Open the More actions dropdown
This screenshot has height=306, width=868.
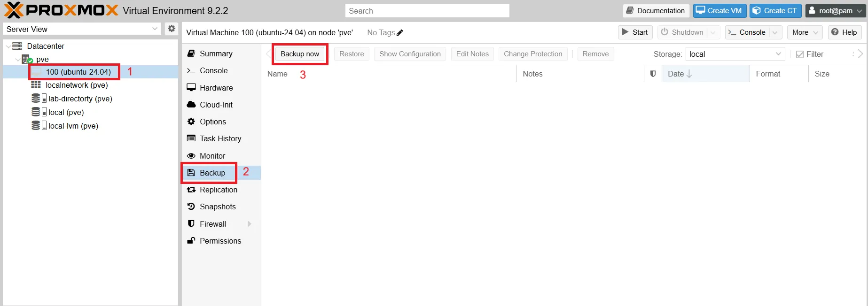(805, 32)
